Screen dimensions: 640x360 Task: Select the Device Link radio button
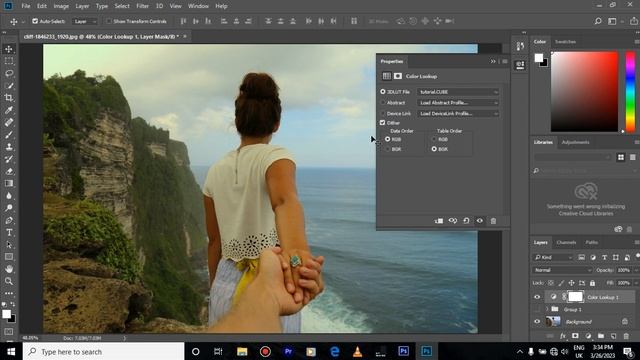click(383, 113)
